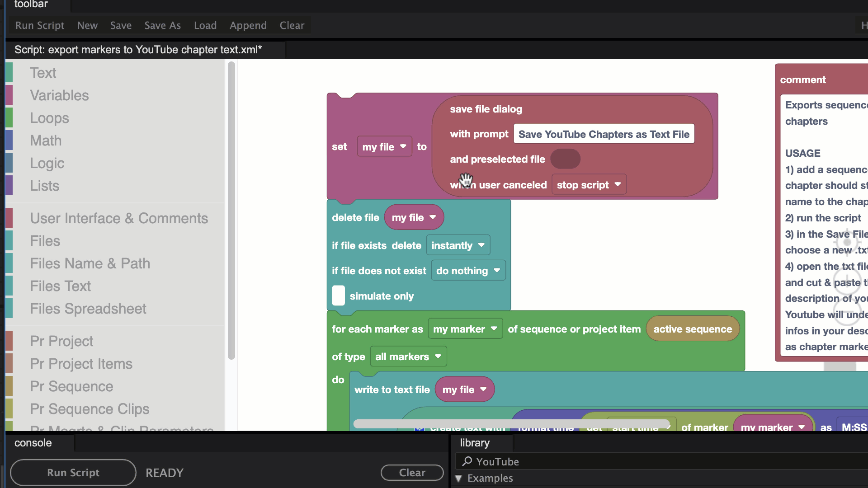
Task: Click the center workspace crosshair icon
Action: (x=847, y=242)
